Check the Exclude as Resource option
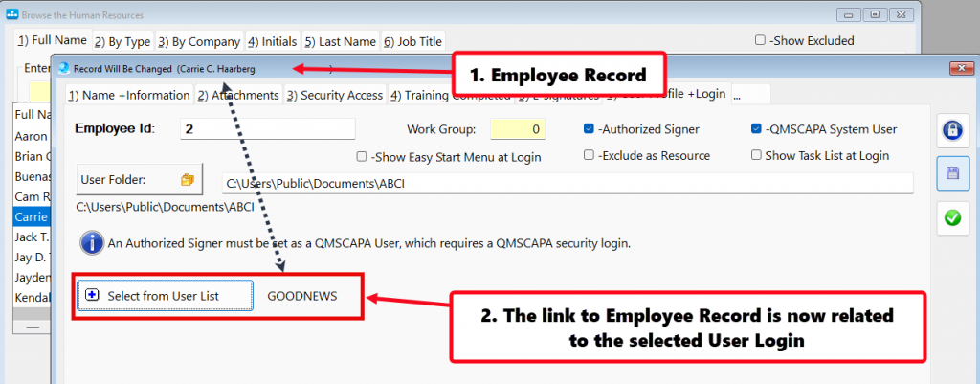The height and width of the screenshot is (384, 980). 590,156
